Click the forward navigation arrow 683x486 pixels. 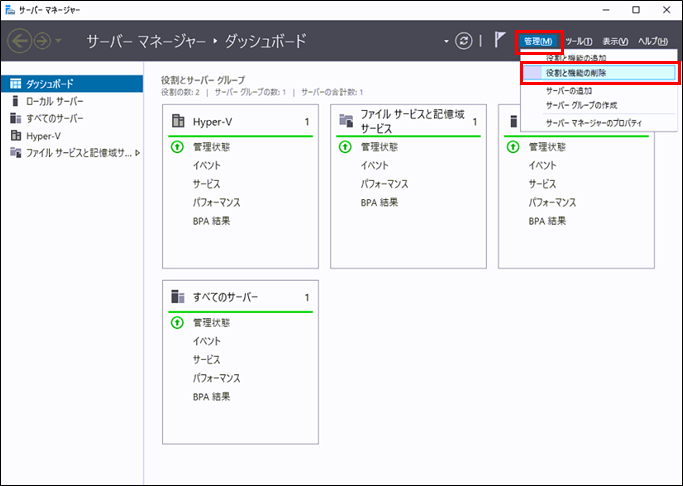coord(42,41)
